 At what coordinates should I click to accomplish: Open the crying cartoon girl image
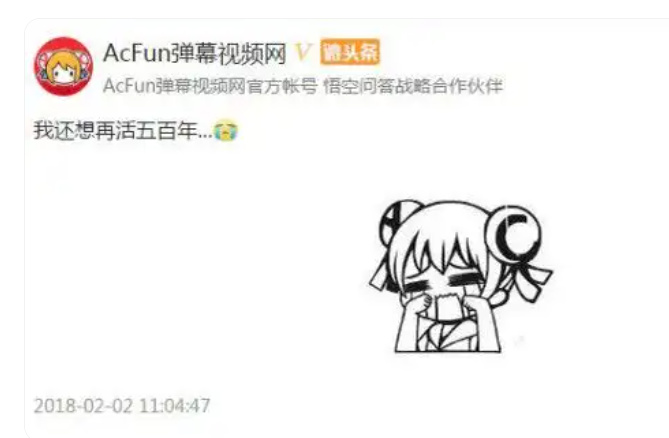click(461, 276)
